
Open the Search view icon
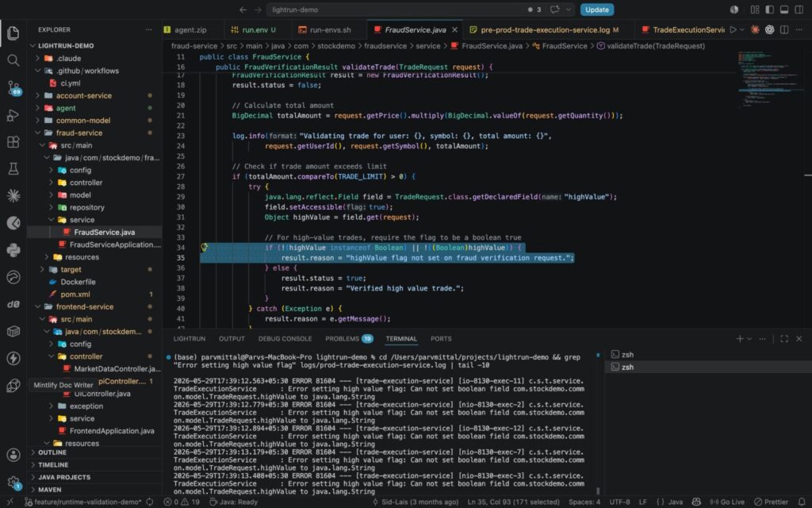(13, 60)
